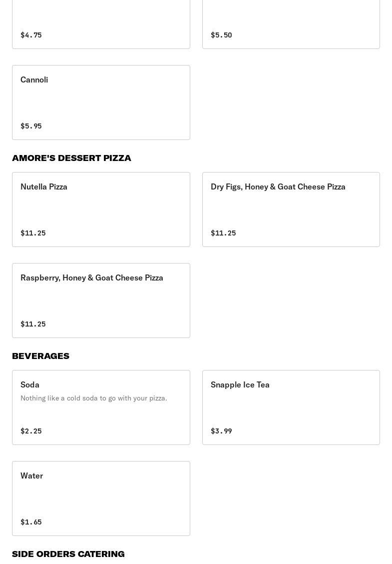Open the item card priced $5.50
392x564 pixels.
coord(291,25)
